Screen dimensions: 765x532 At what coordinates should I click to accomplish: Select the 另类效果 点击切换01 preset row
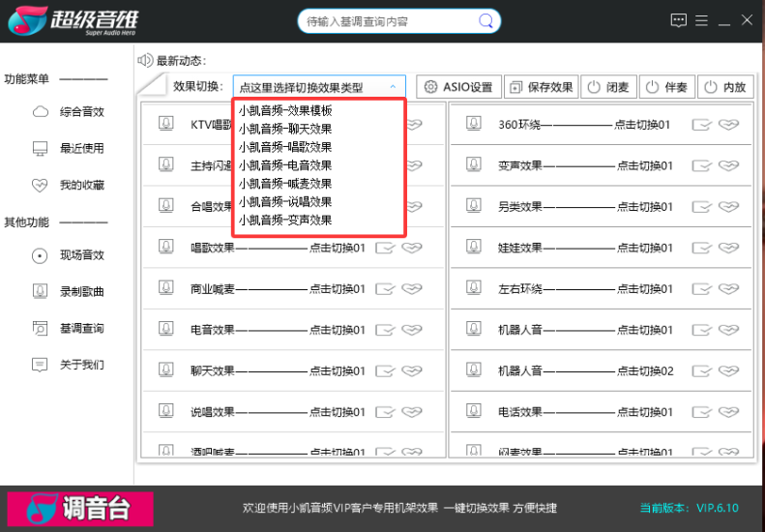(x=602, y=206)
